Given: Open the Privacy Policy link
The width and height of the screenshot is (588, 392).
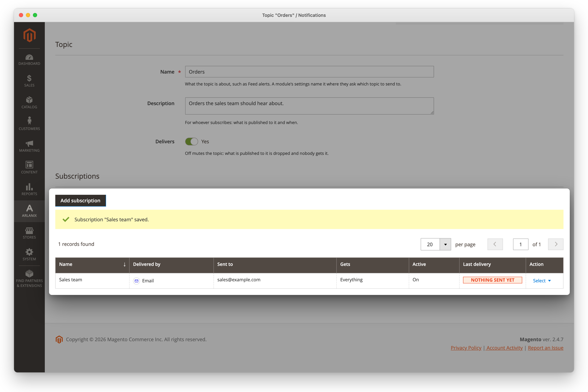Looking at the screenshot, I should point(466,348).
